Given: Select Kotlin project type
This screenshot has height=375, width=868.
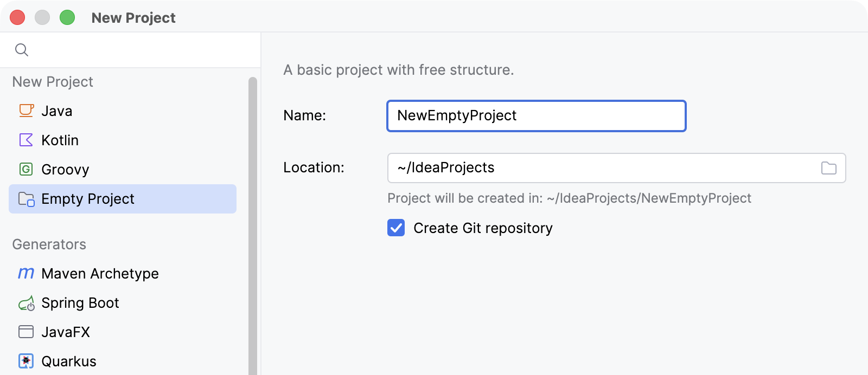Looking at the screenshot, I should tap(123, 140).
